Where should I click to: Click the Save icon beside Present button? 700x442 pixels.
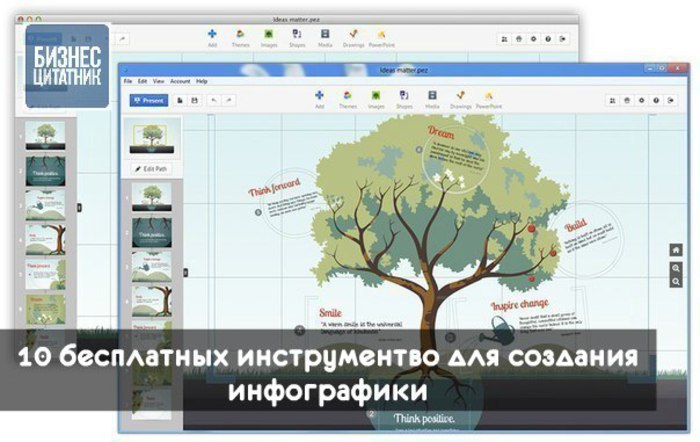[x=194, y=100]
